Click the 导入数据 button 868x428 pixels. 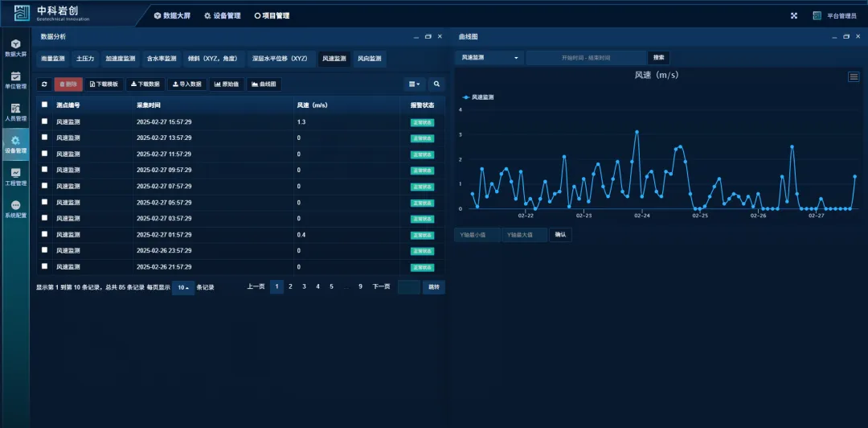tap(186, 84)
